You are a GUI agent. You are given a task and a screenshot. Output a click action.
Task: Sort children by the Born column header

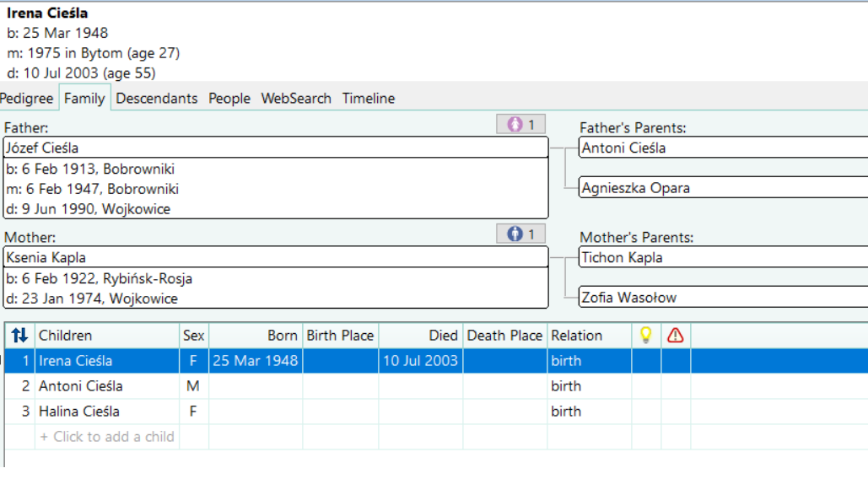coord(256,336)
